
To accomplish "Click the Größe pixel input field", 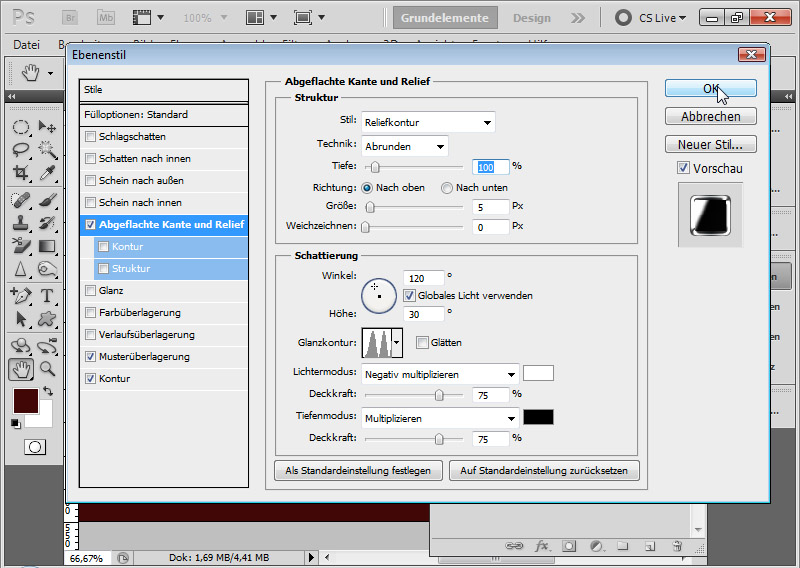I will (x=491, y=207).
